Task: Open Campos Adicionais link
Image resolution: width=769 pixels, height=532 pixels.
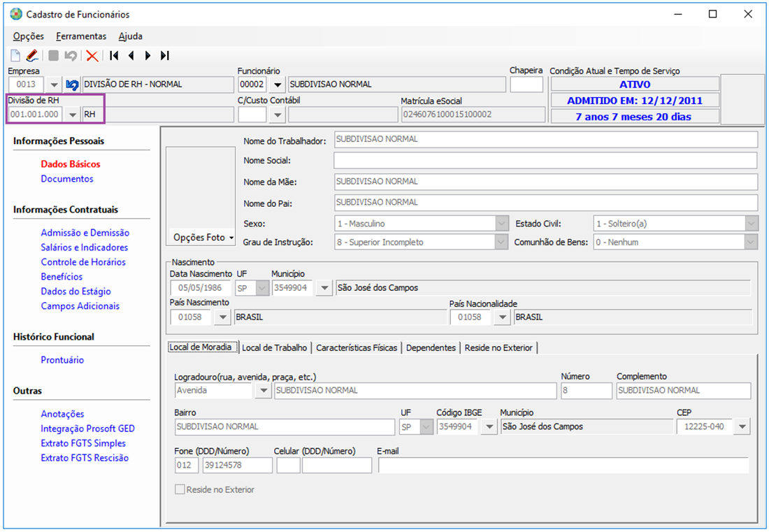Action: point(80,306)
